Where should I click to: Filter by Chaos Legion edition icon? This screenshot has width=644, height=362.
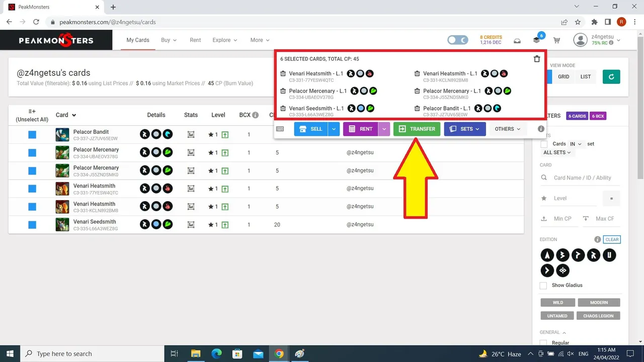(x=562, y=271)
